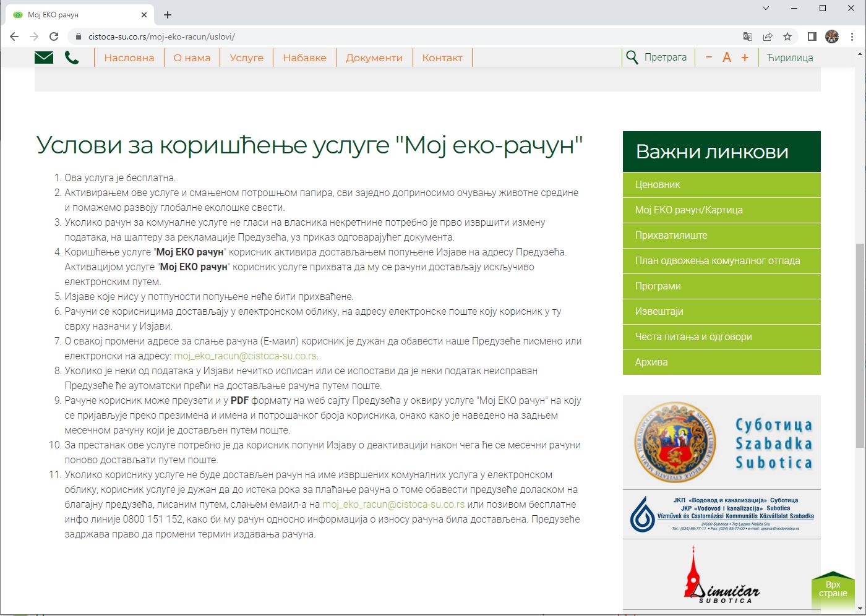This screenshot has width=866, height=616.
Task: Click the green phone icon
Action: click(x=72, y=58)
